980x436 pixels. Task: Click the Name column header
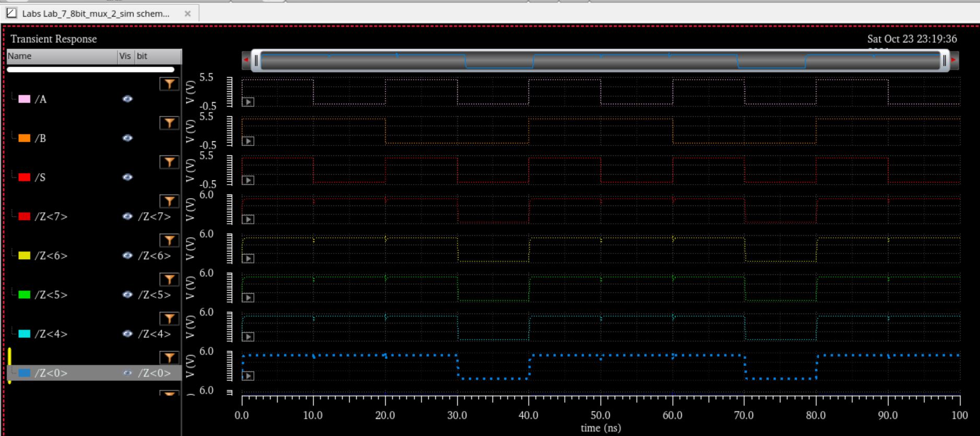click(63, 56)
